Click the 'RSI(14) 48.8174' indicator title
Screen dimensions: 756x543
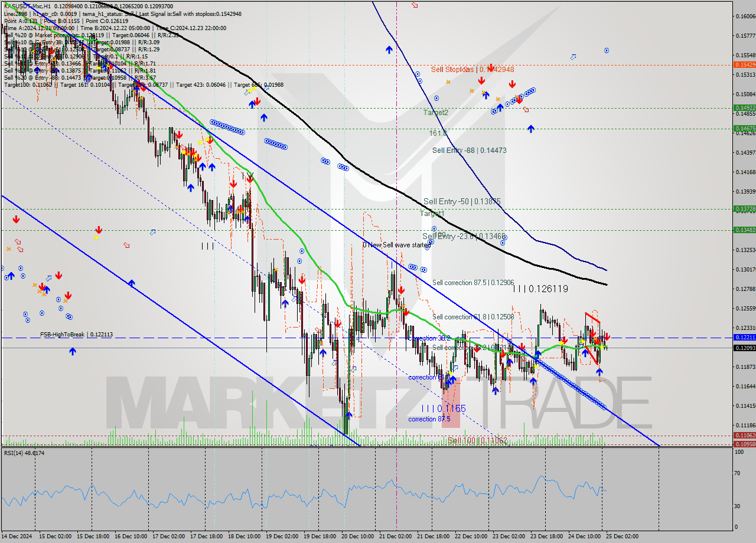(24, 453)
